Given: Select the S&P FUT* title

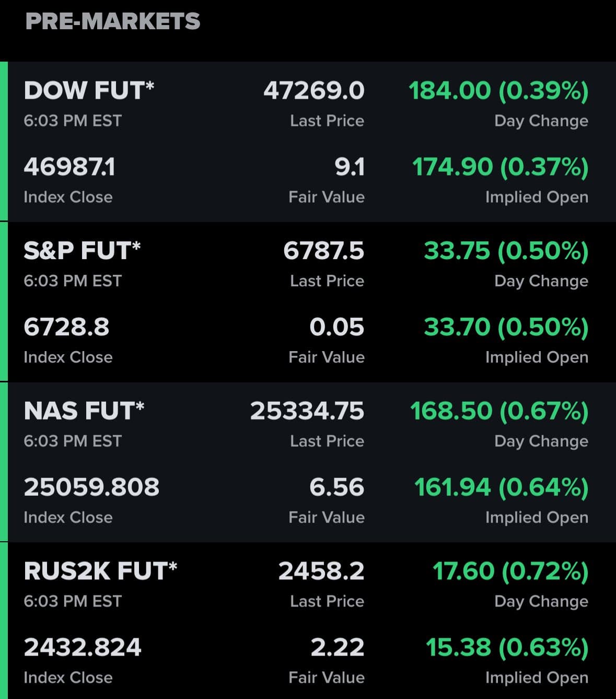Looking at the screenshot, I should point(82,250).
